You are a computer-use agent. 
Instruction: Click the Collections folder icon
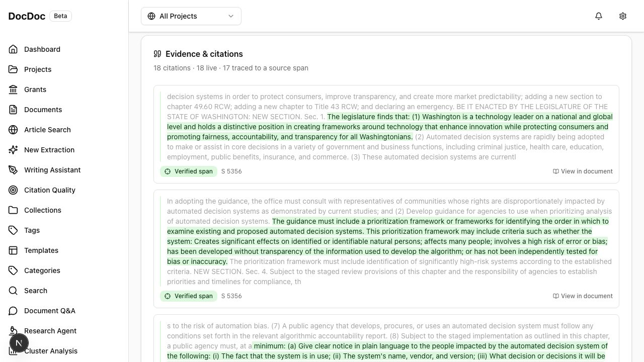point(13,210)
